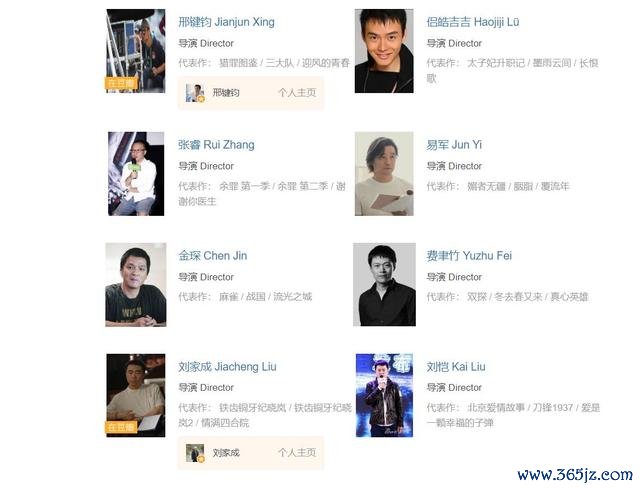Viewport: 640px width, 490px height.
Task: Open Jianjun Xing's name link
Action: tap(226, 22)
